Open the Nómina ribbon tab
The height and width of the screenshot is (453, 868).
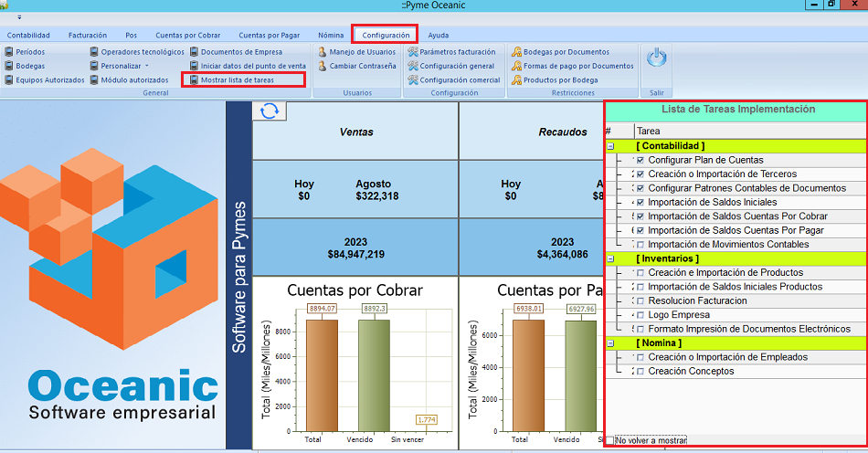[331, 35]
